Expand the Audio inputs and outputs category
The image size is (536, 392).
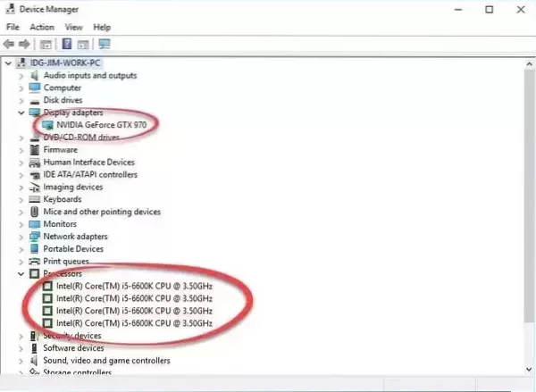click(21, 76)
